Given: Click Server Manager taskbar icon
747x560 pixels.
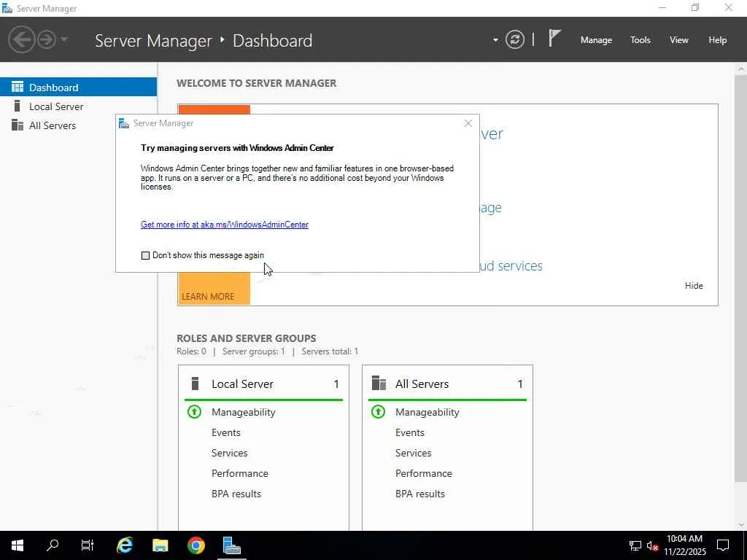Looking at the screenshot, I should coord(231,545).
